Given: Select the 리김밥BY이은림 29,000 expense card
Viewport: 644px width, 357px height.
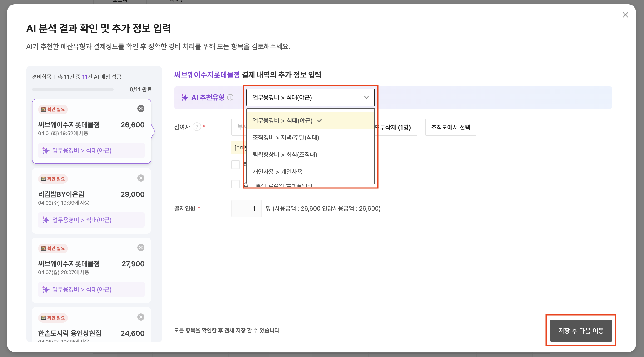Looking at the screenshot, I should (x=91, y=201).
